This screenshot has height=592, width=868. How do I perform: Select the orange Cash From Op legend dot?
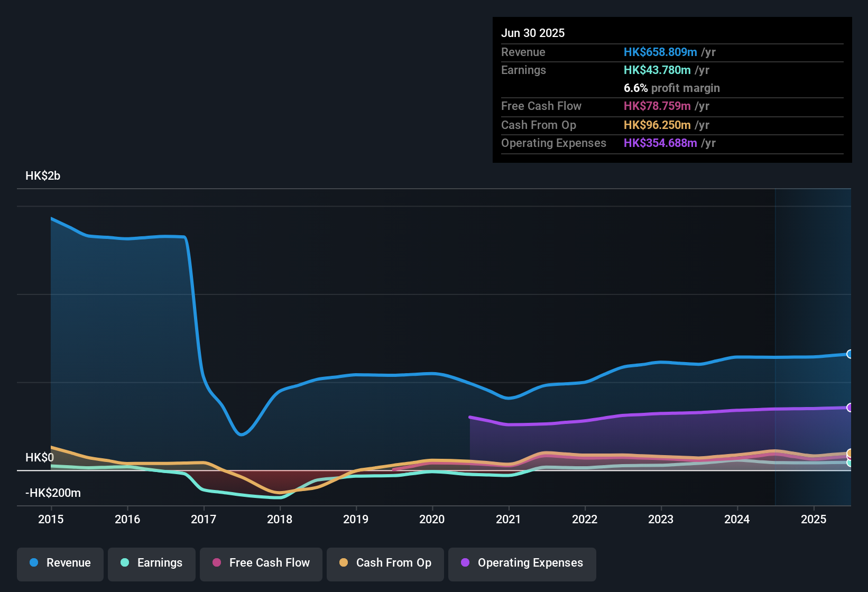(344, 563)
